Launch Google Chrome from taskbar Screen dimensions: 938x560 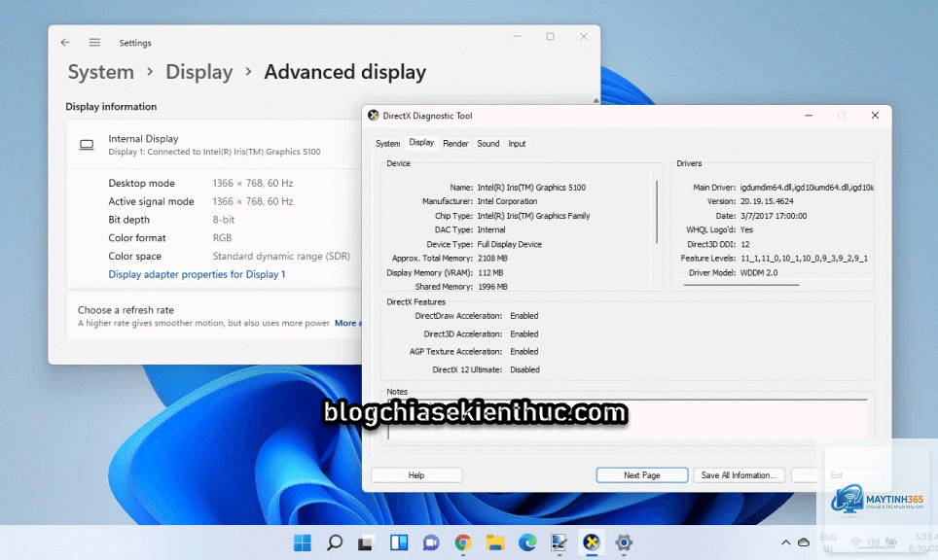(x=462, y=542)
